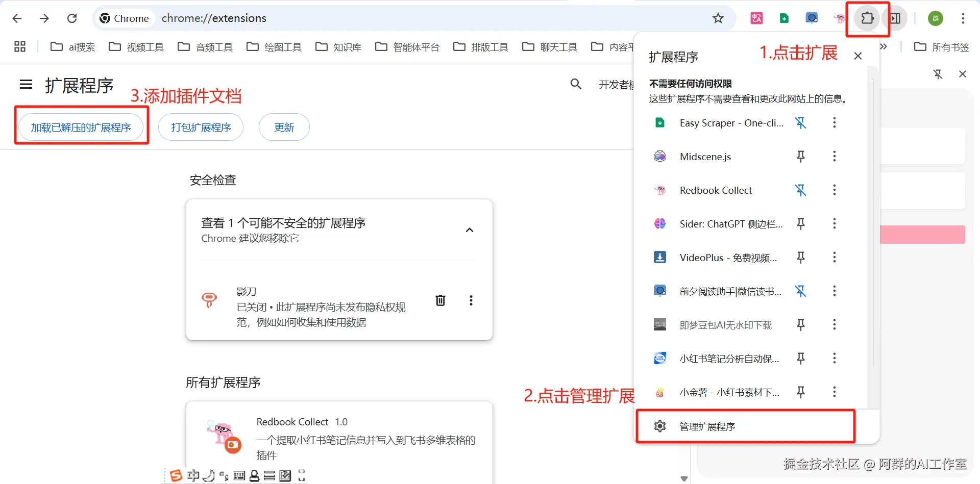Viewport: 980px width, 484px height.
Task: Reload the chrome://extensions page
Action: [x=72, y=18]
